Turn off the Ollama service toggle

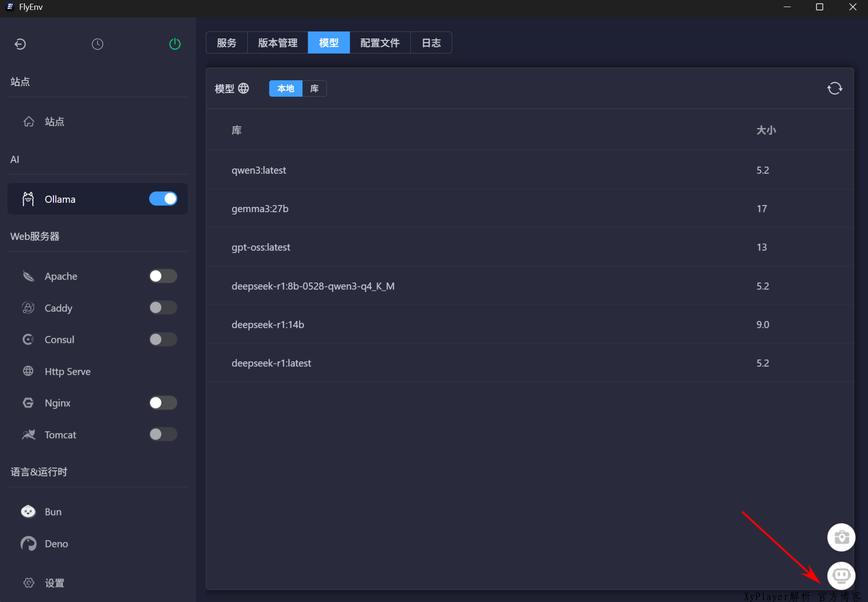pyautogui.click(x=163, y=199)
